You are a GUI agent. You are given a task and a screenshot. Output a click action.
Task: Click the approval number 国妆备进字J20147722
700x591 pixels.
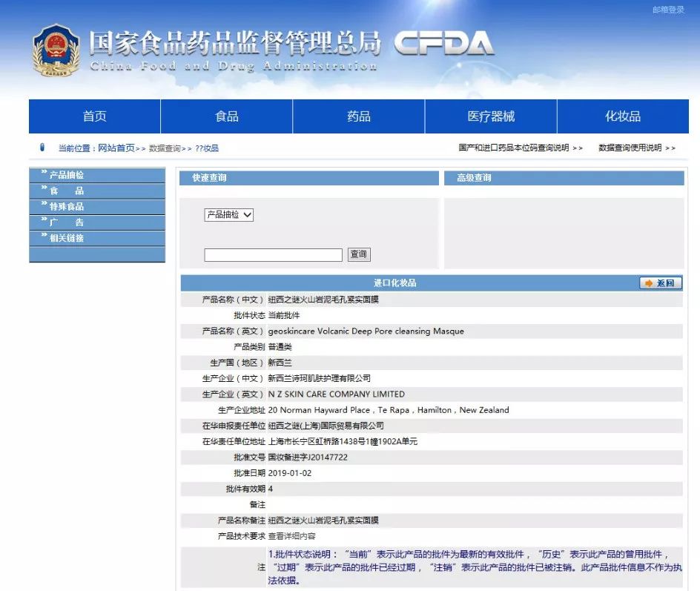point(308,457)
